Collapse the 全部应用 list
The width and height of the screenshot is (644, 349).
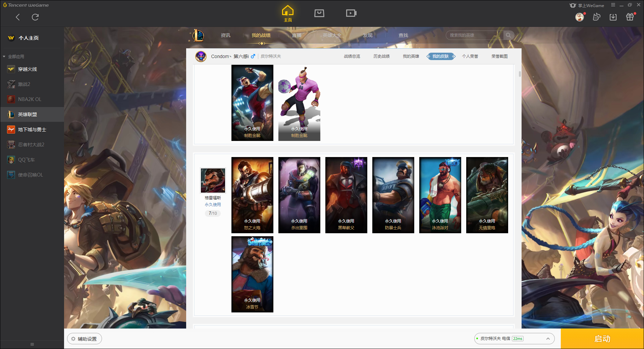4,57
